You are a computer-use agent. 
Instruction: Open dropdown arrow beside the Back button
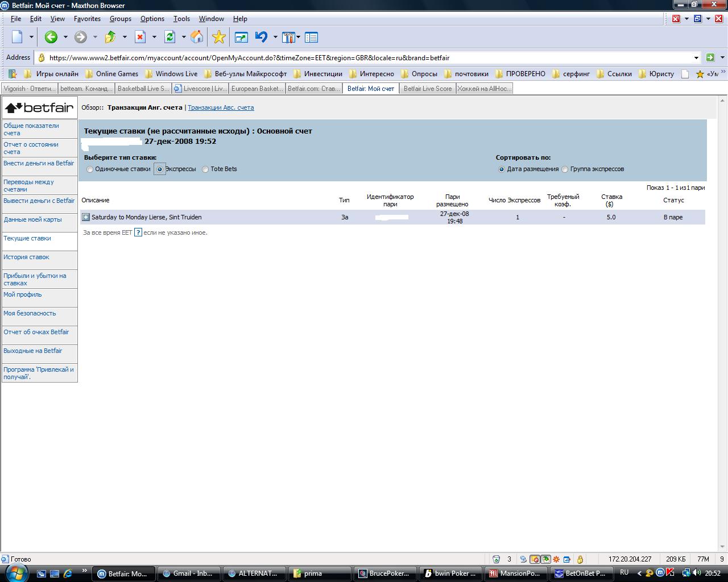(65, 38)
